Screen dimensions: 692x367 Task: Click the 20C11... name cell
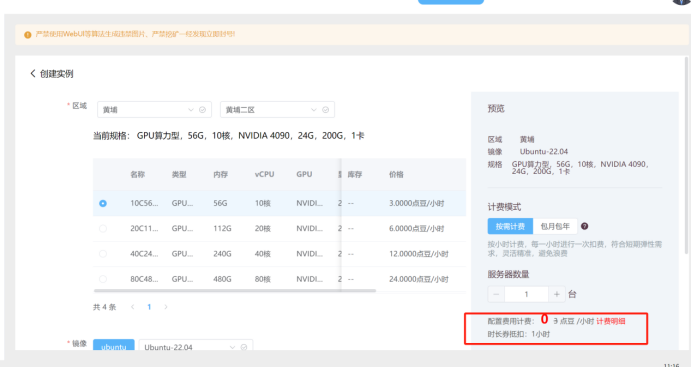[144, 228]
